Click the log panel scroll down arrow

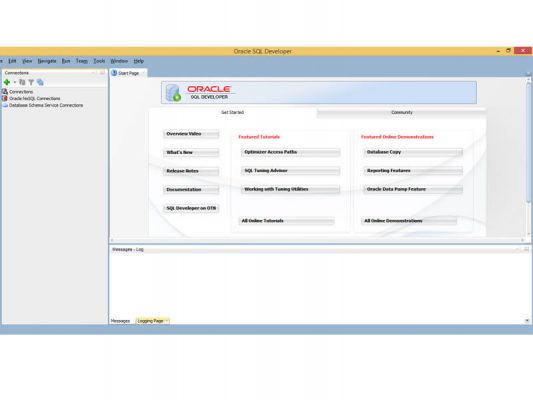527,320
